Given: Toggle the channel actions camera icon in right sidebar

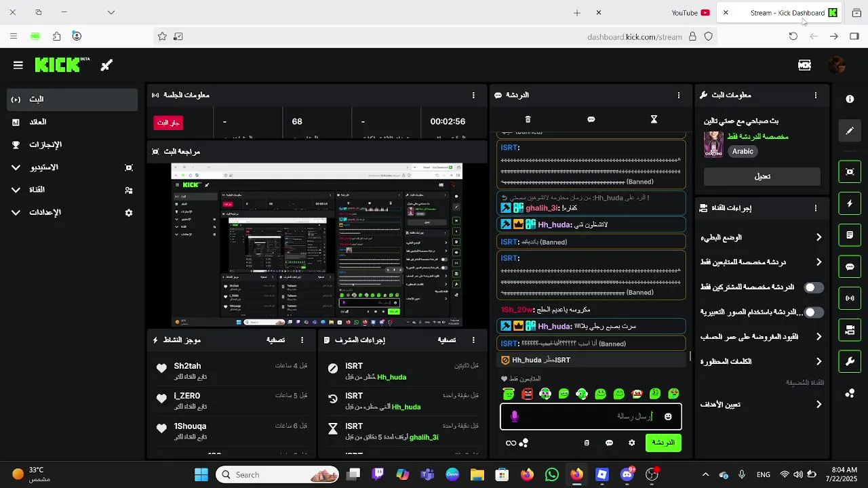Looking at the screenshot, I should [850, 330].
